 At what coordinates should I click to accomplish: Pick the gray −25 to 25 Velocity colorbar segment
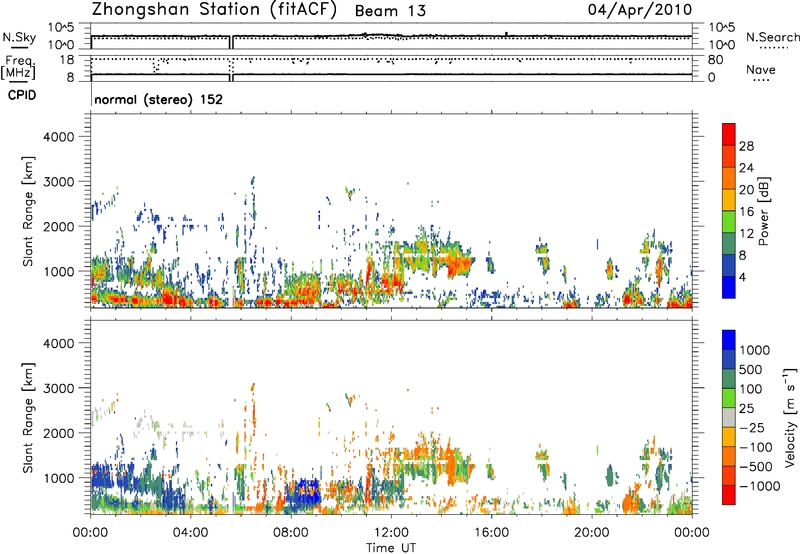tap(729, 417)
